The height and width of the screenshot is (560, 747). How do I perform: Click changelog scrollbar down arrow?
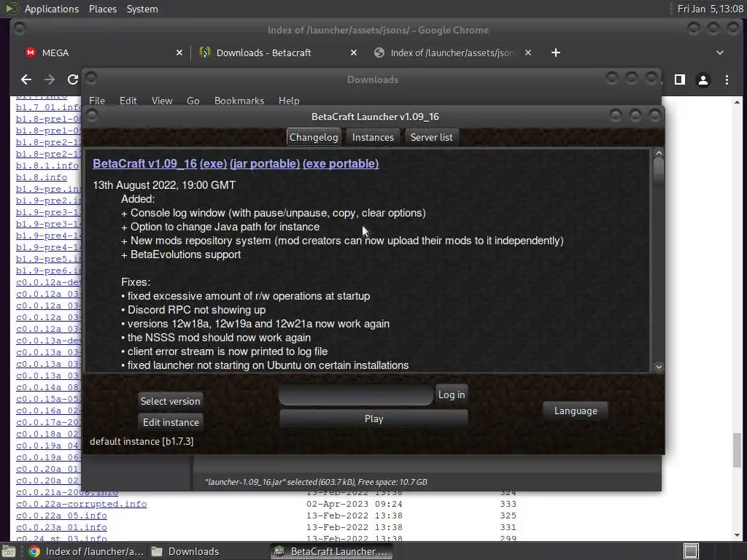pyautogui.click(x=659, y=367)
